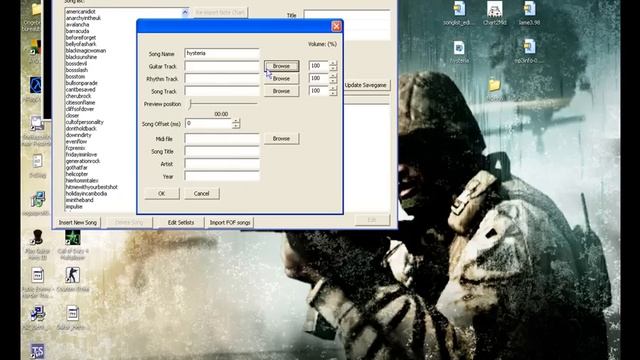
Task: Focus the Rhythm Track path field
Action: coord(222,78)
